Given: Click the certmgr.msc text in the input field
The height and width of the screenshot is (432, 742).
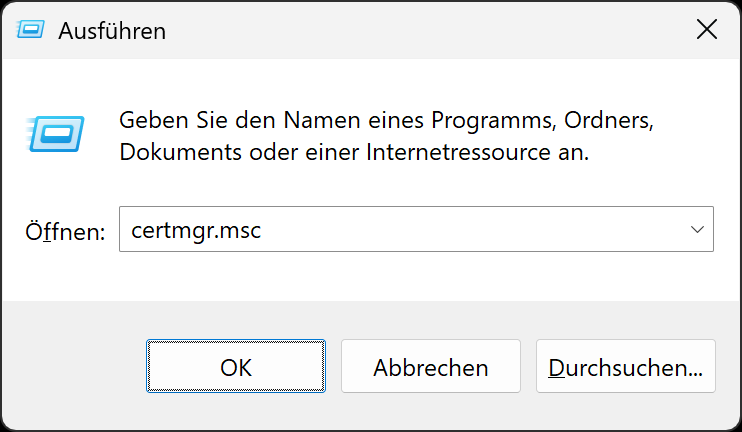Looking at the screenshot, I should tap(196, 230).
